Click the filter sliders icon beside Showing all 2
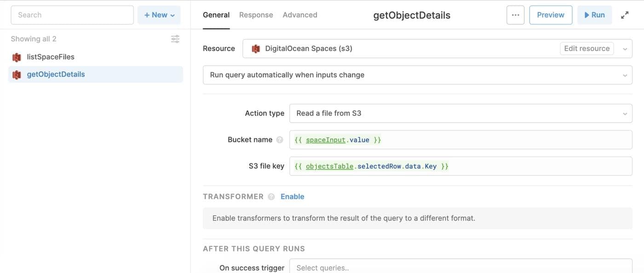644x273 pixels. click(175, 39)
